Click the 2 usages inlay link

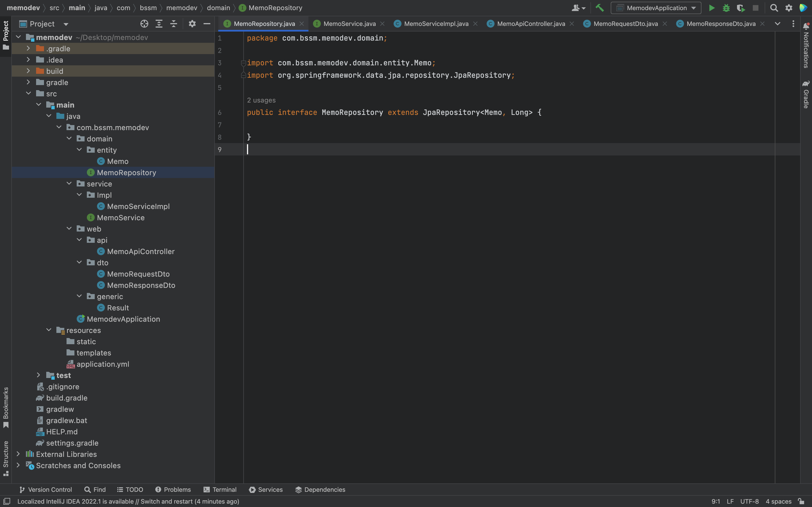[x=261, y=100]
